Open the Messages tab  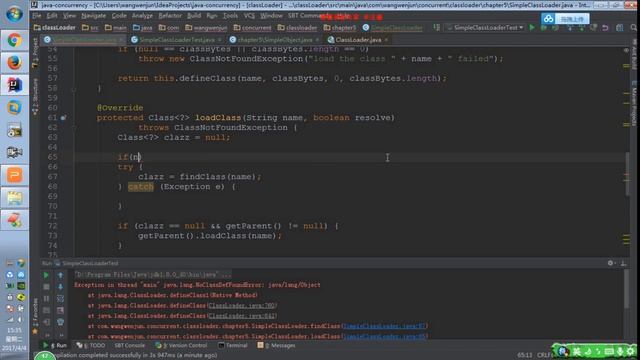click(x=276, y=345)
